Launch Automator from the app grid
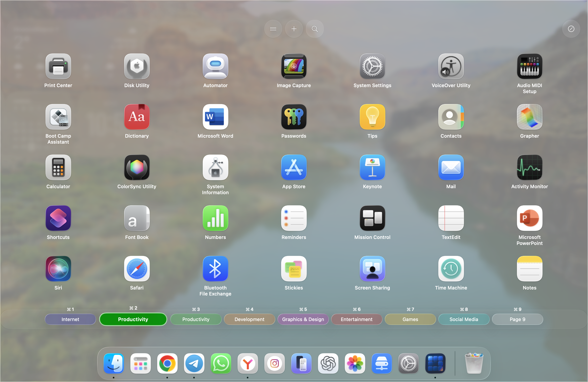 (x=215, y=66)
